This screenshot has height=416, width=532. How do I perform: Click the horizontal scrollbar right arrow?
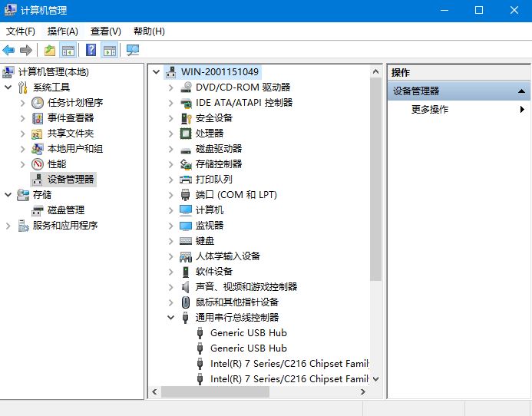pos(362,392)
